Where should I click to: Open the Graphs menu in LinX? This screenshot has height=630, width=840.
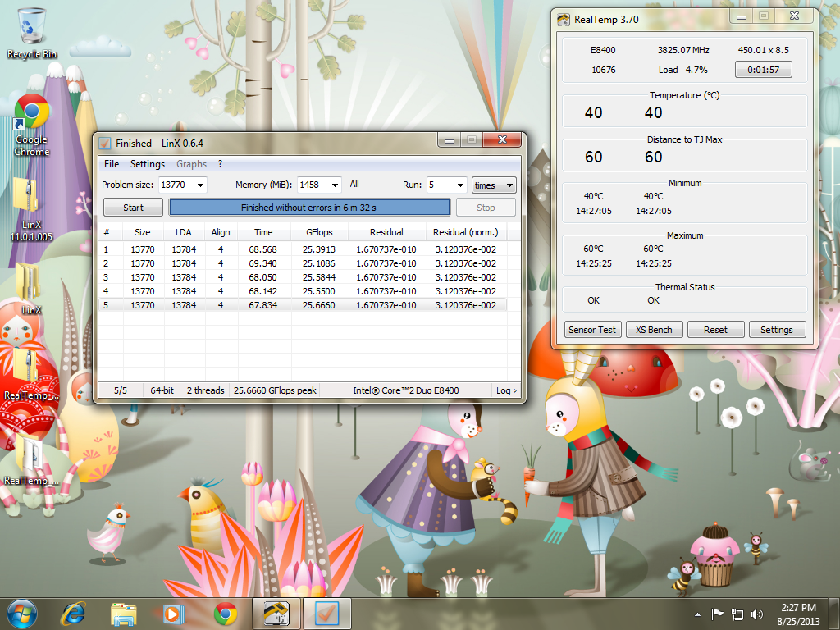[x=191, y=164]
